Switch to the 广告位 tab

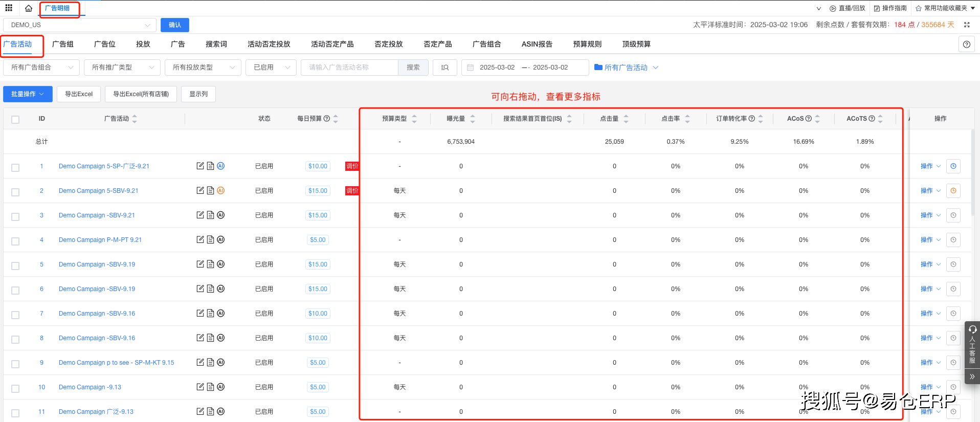[105, 45]
